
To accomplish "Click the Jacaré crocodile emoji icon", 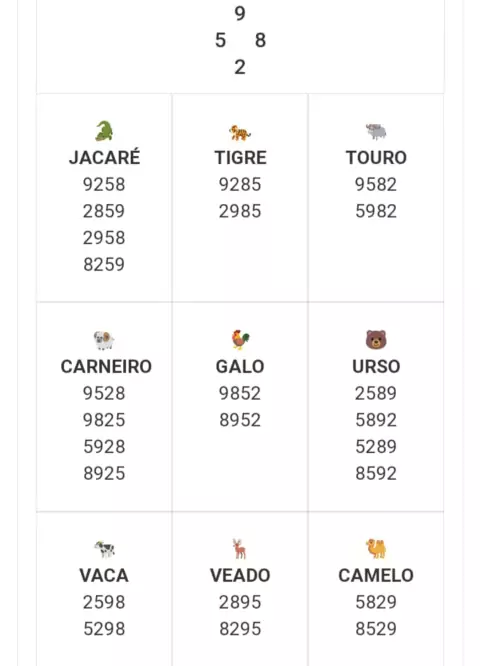I will click(104, 131).
